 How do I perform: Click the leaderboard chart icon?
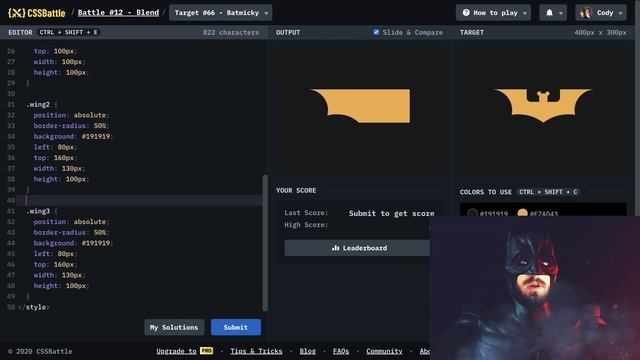click(x=336, y=248)
